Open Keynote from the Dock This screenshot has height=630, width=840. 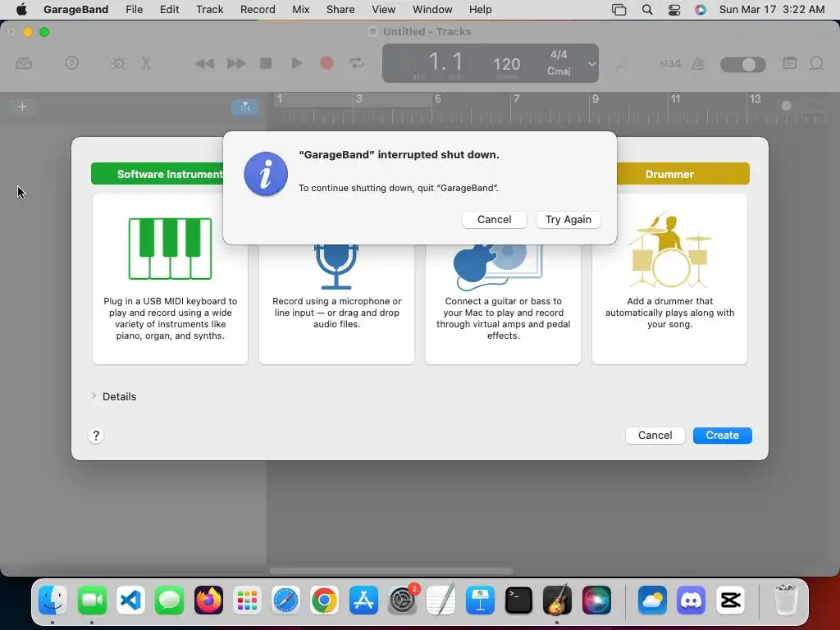[479, 600]
